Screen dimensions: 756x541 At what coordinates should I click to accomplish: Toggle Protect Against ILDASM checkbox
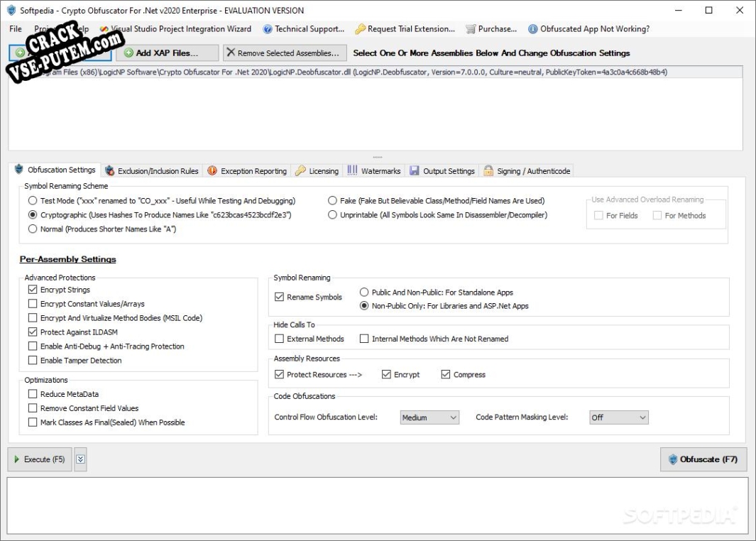pyautogui.click(x=33, y=332)
